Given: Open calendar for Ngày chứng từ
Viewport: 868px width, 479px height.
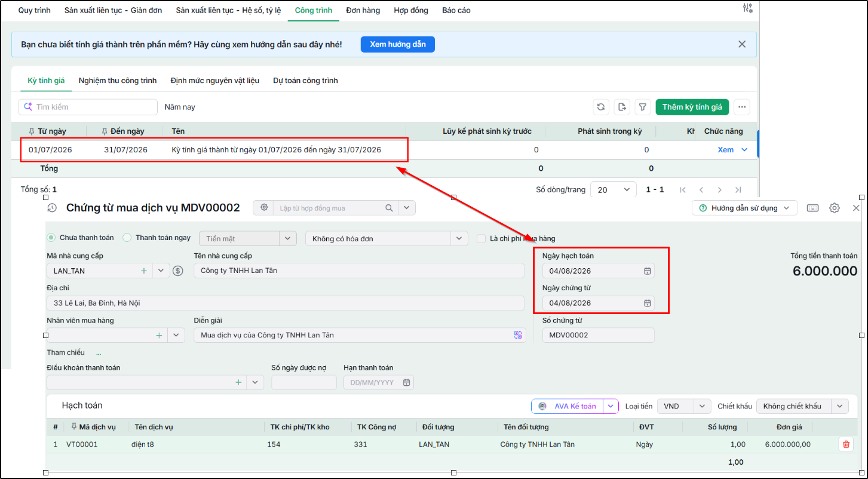Looking at the screenshot, I should [x=647, y=303].
